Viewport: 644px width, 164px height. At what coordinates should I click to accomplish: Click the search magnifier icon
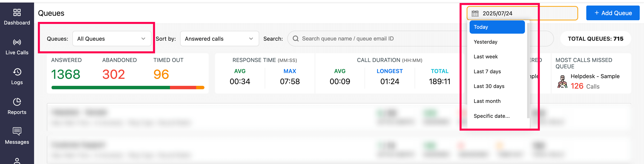[296, 39]
